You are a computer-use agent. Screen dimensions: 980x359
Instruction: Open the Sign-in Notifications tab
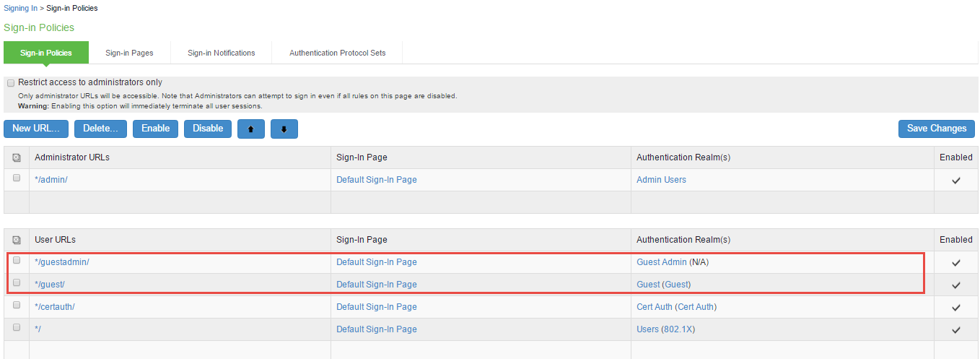click(x=221, y=53)
